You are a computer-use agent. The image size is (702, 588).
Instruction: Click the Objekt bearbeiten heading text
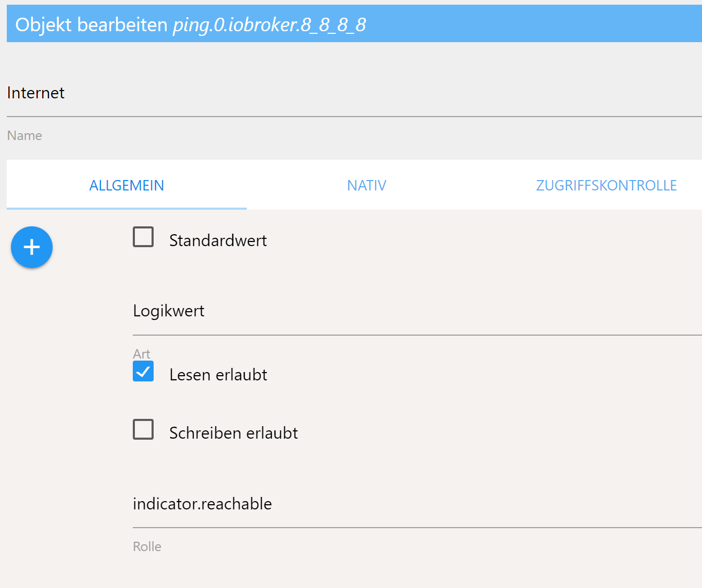coord(91,24)
